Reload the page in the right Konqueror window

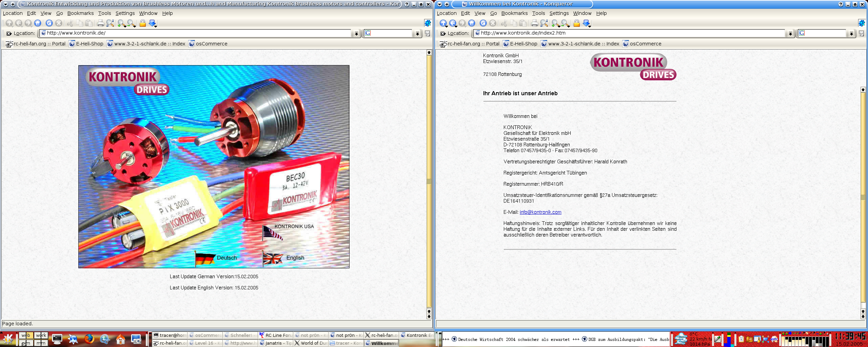(x=483, y=23)
